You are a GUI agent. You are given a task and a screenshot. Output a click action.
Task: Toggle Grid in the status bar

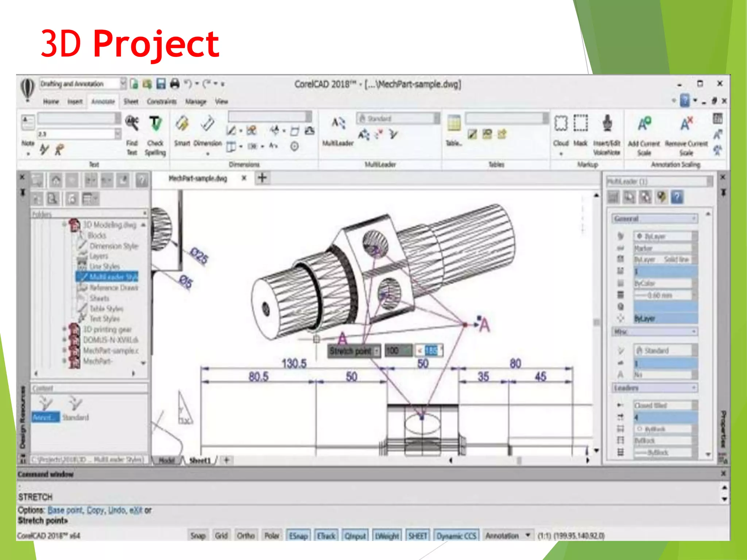point(221,536)
